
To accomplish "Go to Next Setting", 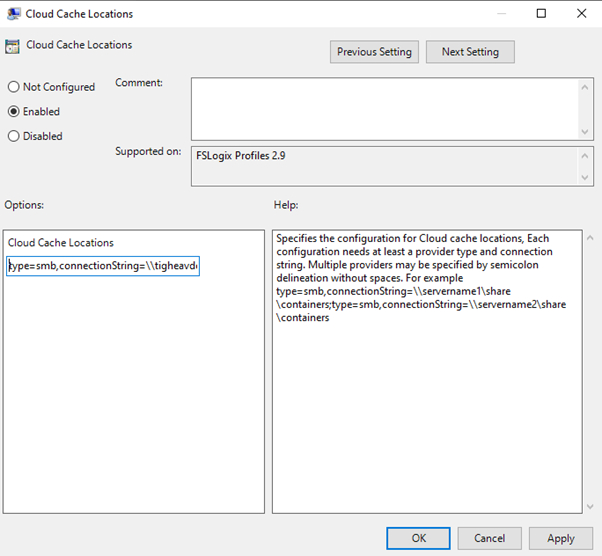I will click(469, 52).
